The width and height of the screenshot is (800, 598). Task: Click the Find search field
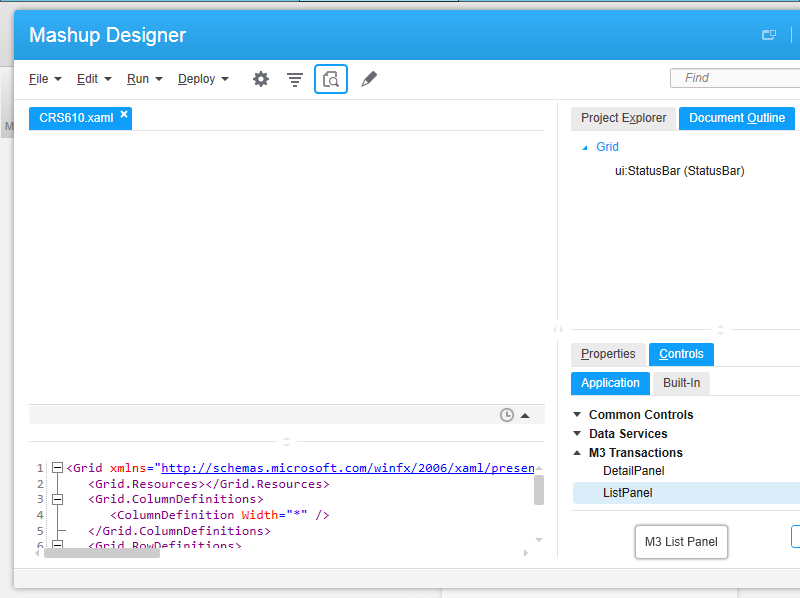(x=735, y=78)
